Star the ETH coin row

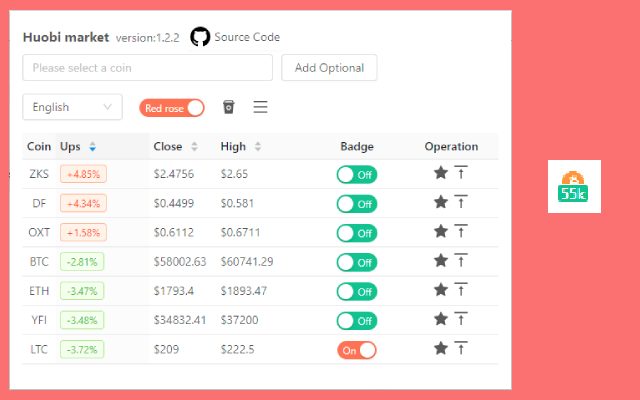coord(441,290)
